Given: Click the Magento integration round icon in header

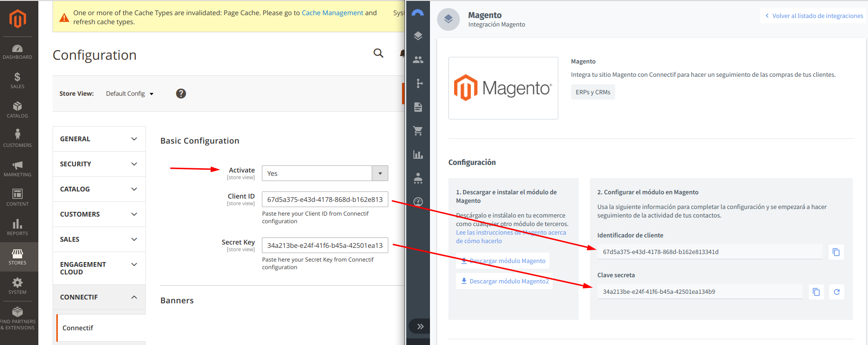Looking at the screenshot, I should pos(448,19).
